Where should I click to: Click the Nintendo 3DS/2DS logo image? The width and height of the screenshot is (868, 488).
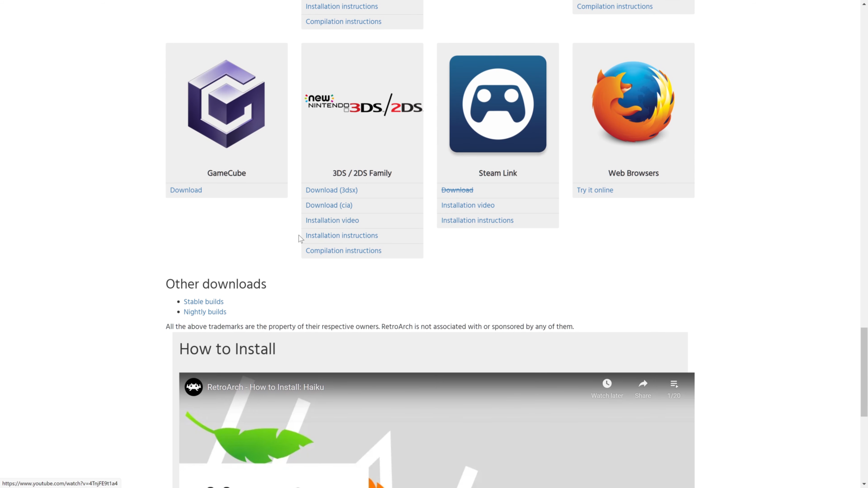tap(363, 104)
